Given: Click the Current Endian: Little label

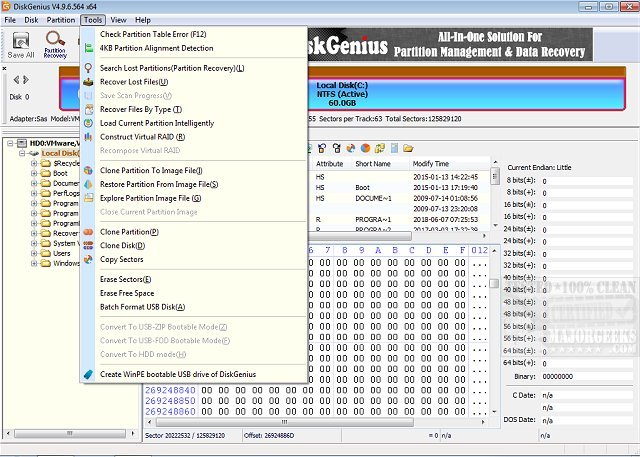Looking at the screenshot, I should point(539,168).
